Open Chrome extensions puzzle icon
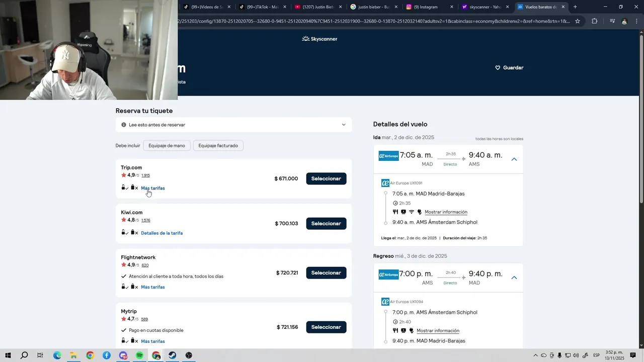644x362 pixels. (x=594, y=21)
